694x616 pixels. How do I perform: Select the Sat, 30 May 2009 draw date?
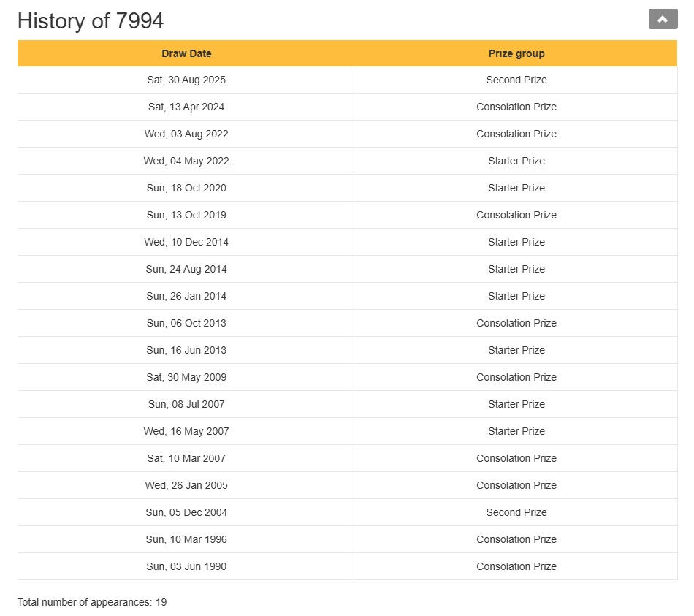point(186,377)
